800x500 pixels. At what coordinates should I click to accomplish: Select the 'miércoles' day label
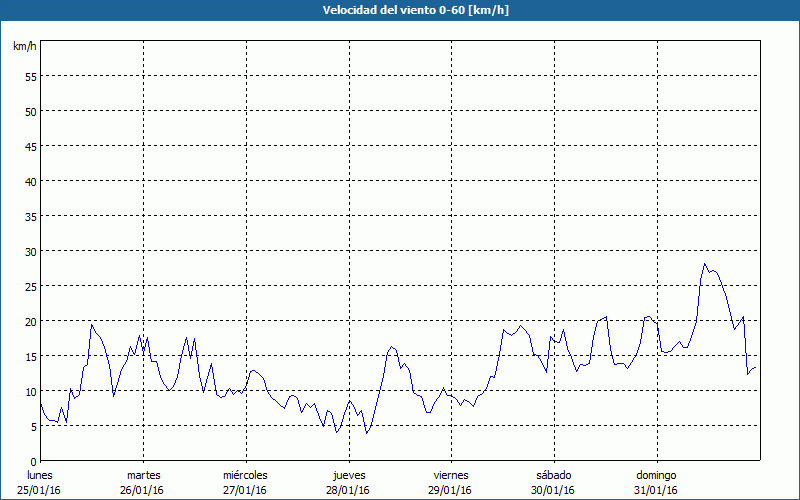pos(245,475)
